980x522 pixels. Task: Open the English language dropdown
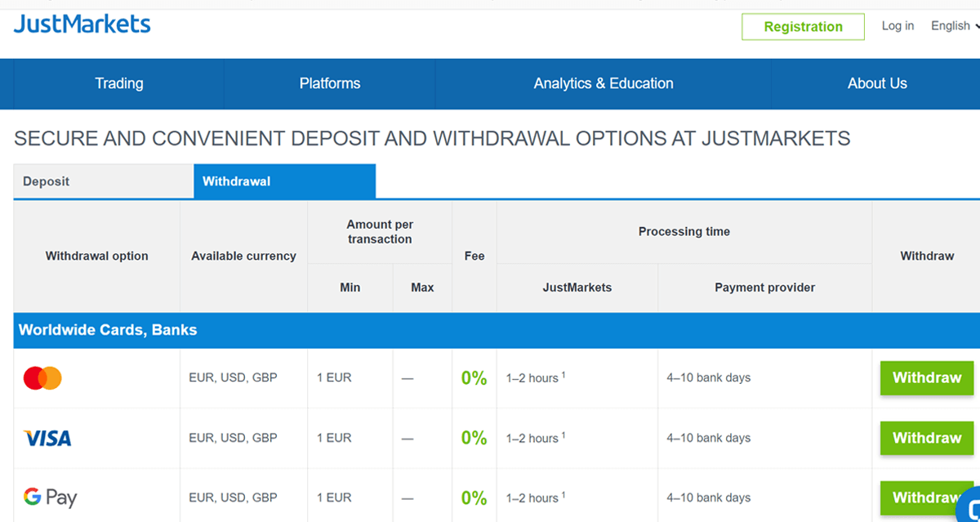955,26
